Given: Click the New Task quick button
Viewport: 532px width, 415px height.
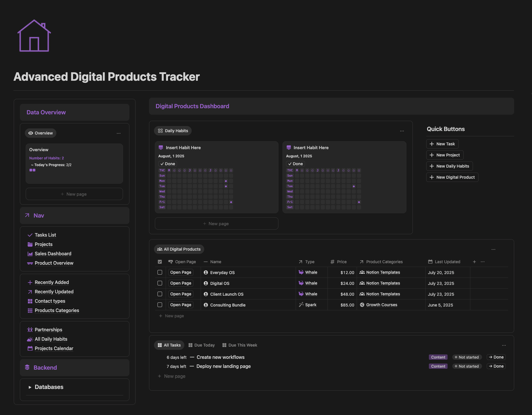Looking at the screenshot, I should (442, 144).
